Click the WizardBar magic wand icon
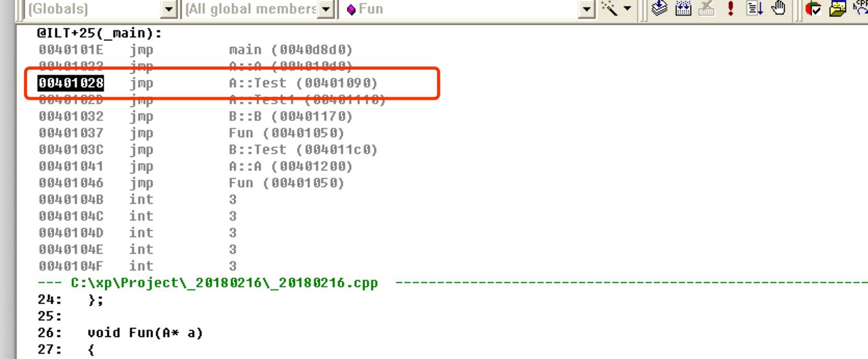868x359 pixels. (x=609, y=8)
